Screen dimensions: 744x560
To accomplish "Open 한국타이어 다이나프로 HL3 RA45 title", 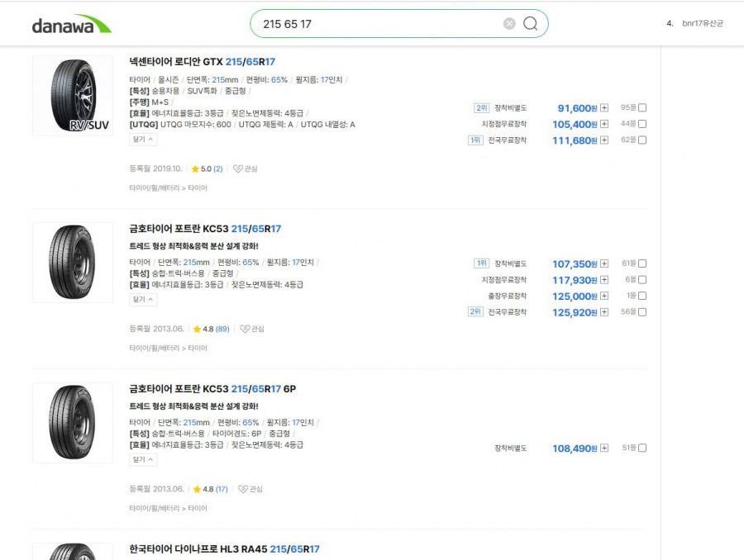I will (x=224, y=549).
